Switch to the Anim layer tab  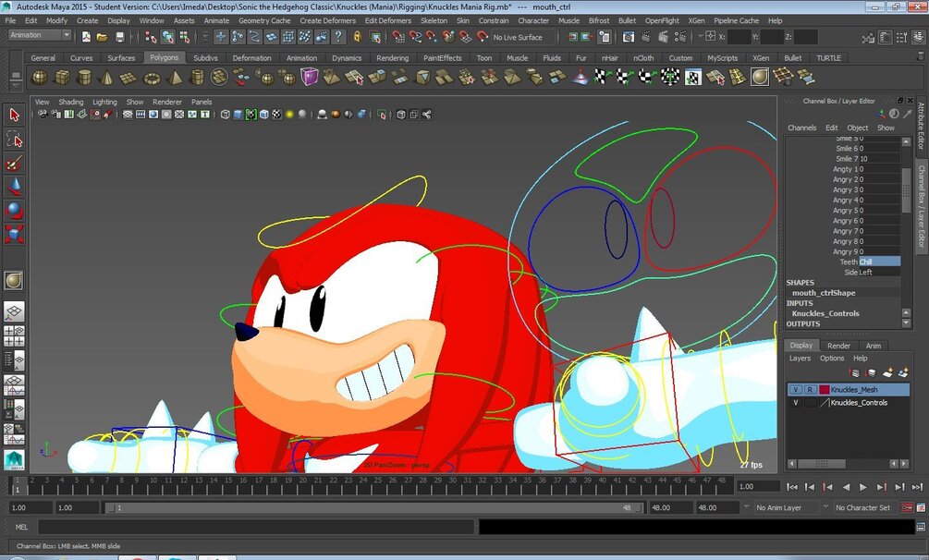pyautogui.click(x=873, y=347)
